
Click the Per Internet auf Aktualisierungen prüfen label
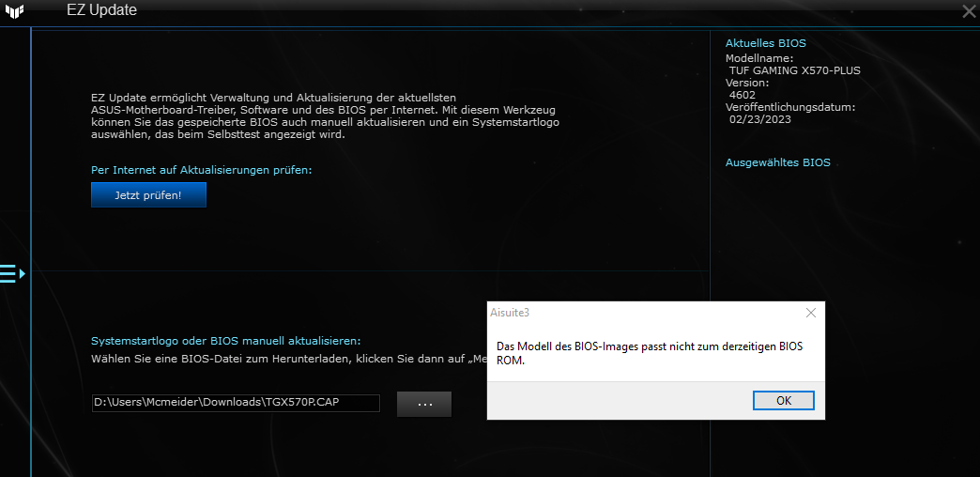click(201, 170)
